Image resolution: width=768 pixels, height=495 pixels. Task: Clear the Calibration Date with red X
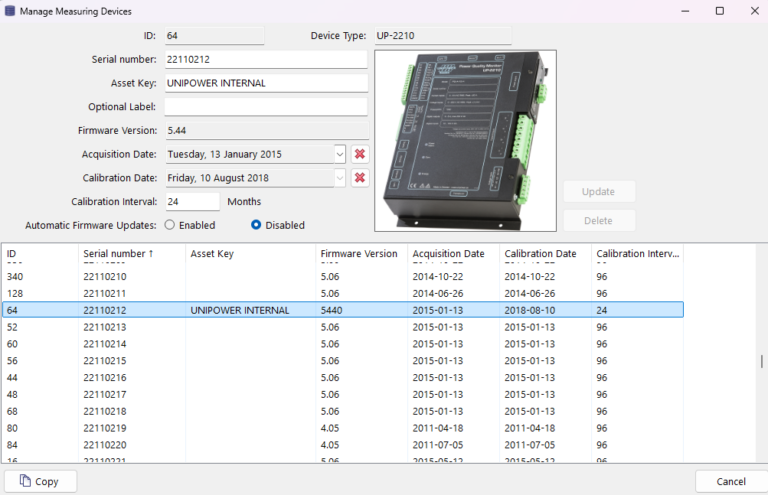click(360, 178)
